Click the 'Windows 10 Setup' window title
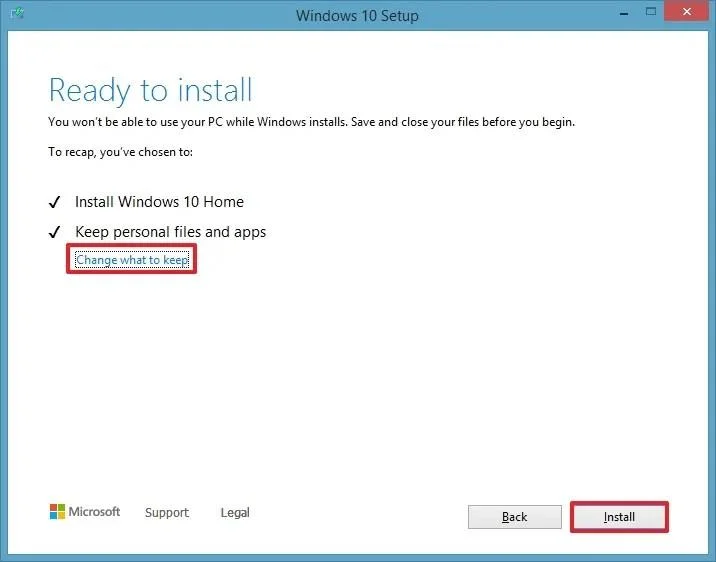This screenshot has height=562, width=716. (x=357, y=16)
